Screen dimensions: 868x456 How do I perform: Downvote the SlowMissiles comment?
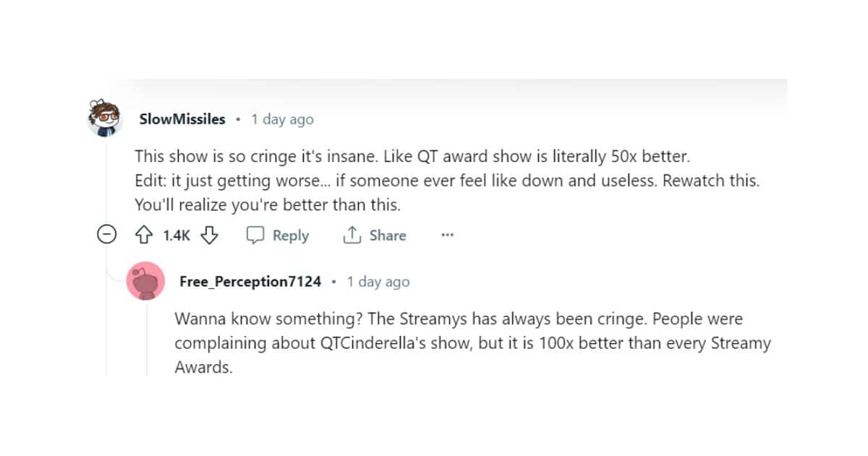tap(209, 235)
